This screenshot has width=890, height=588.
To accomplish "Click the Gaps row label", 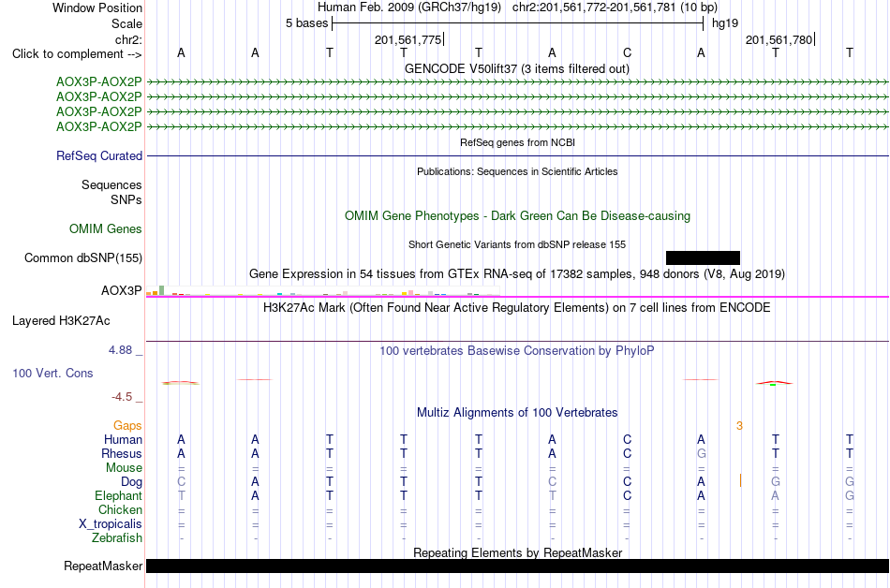I will tap(127, 426).
